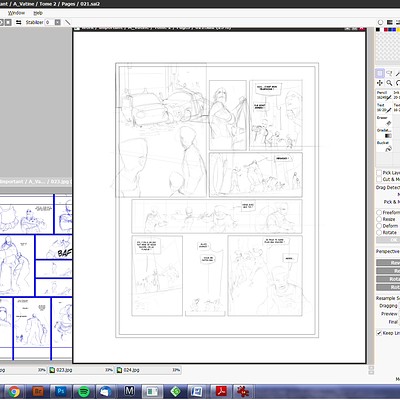Viewport: 400px width, 400px height.
Task: Select the Rotate radio option
Action: point(379,232)
